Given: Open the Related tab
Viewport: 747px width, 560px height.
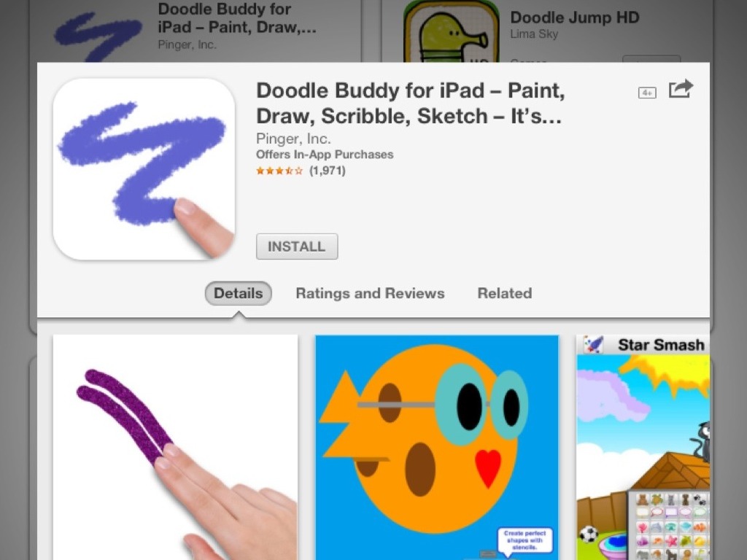Looking at the screenshot, I should [x=505, y=293].
